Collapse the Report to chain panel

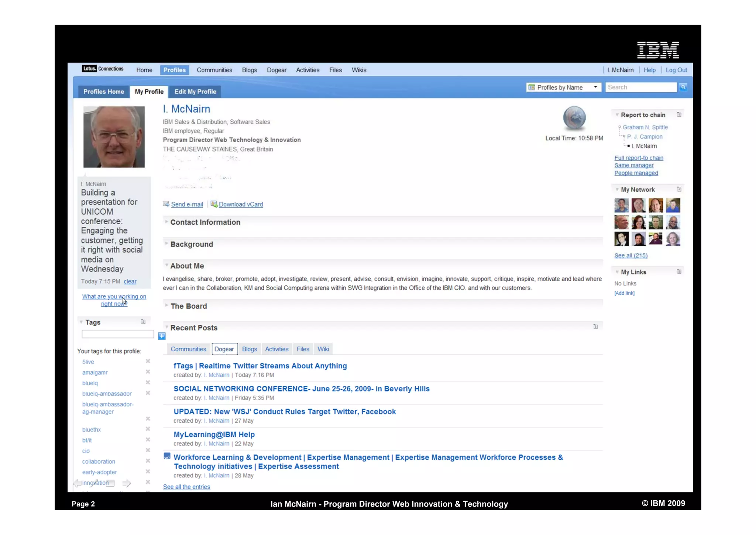tap(617, 115)
